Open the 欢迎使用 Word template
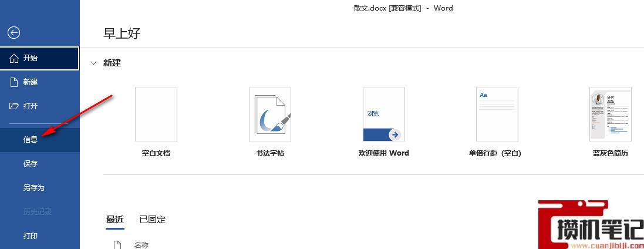 (383, 115)
